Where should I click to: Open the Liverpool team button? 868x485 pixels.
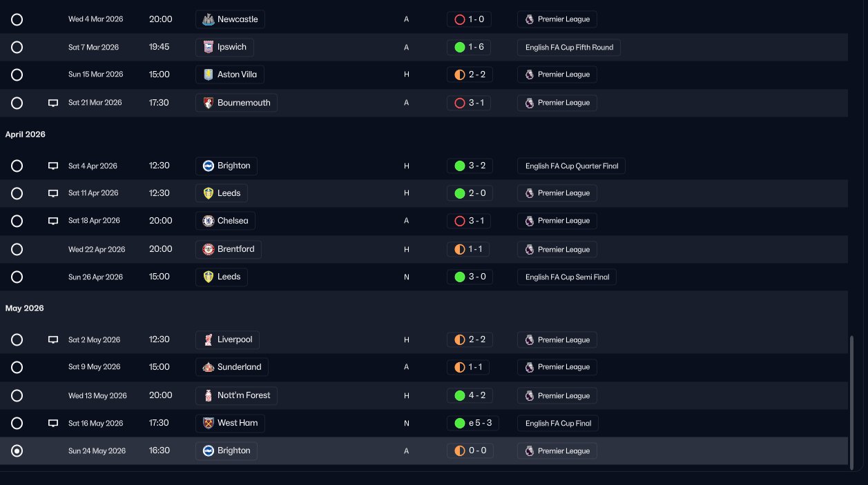[227, 339]
